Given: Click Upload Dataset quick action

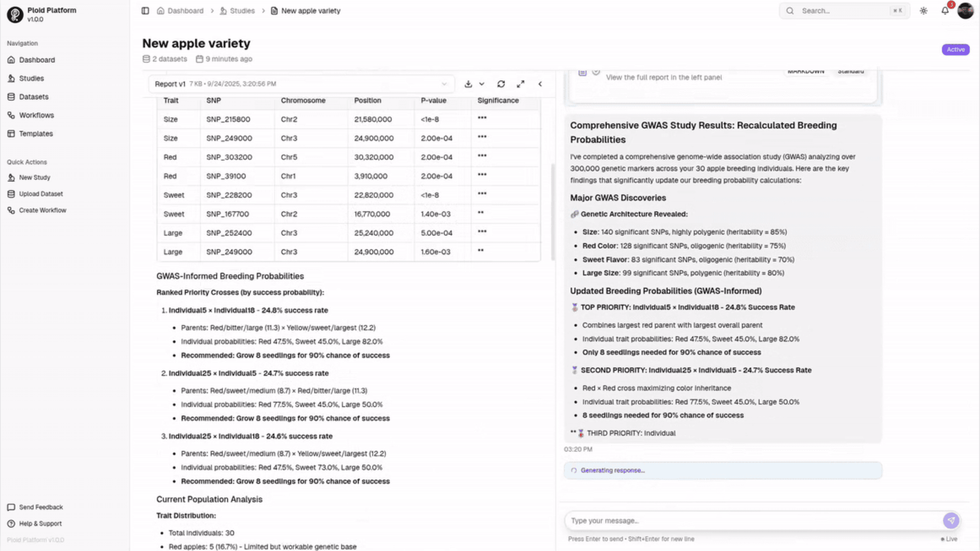Looking at the screenshot, I should 41,194.
